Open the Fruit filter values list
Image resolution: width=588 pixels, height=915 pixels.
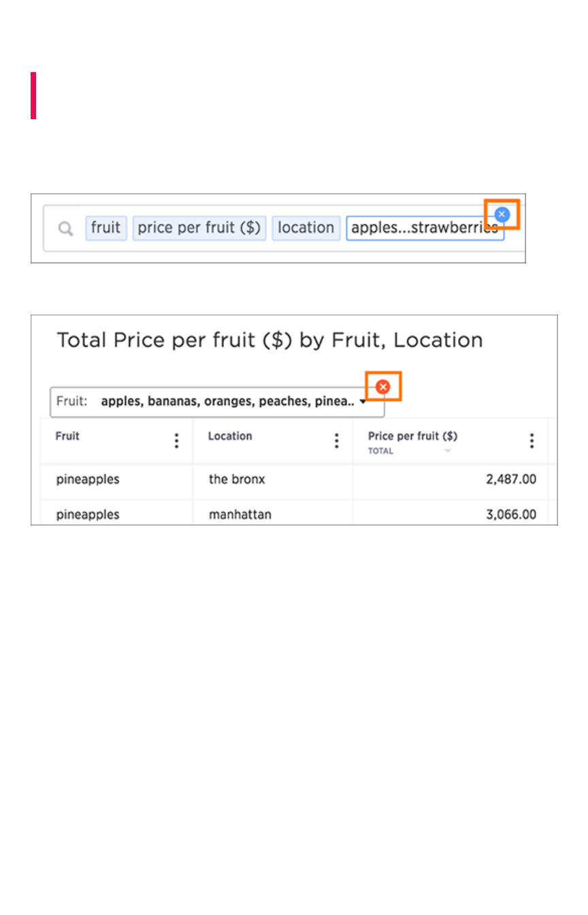click(227, 402)
